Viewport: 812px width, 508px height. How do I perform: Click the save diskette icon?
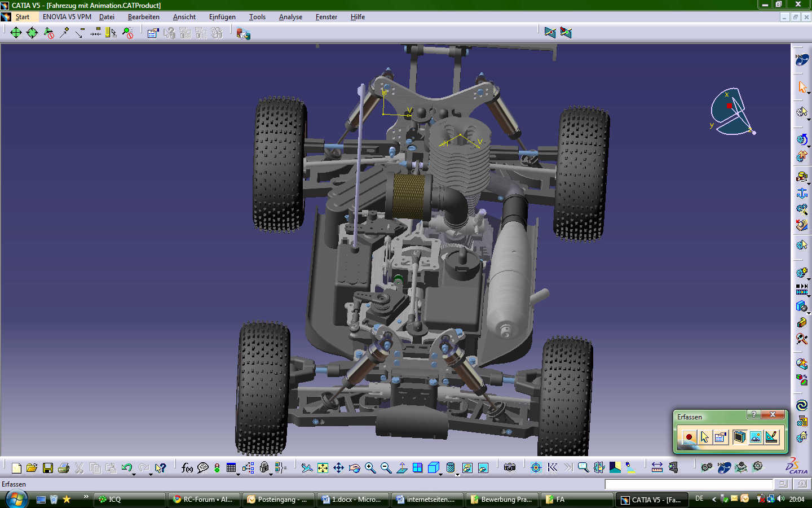coord(48,467)
